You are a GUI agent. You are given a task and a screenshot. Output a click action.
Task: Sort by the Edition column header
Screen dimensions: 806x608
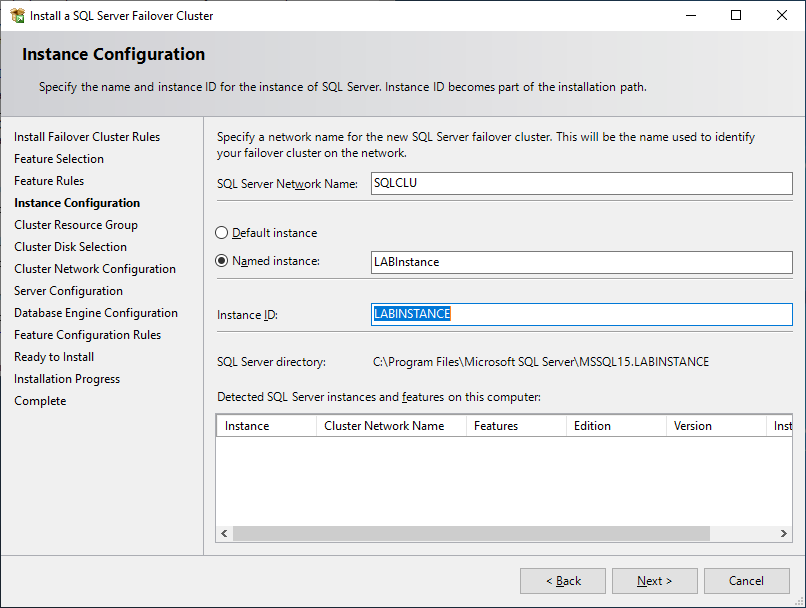616,426
